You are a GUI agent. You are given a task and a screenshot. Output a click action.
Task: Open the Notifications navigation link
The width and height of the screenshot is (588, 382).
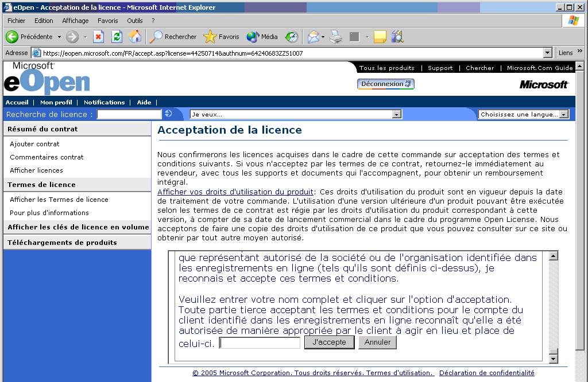pos(105,102)
